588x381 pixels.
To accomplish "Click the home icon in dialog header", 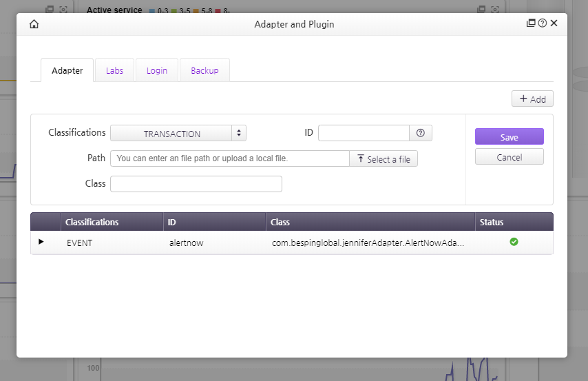I will click(x=34, y=24).
